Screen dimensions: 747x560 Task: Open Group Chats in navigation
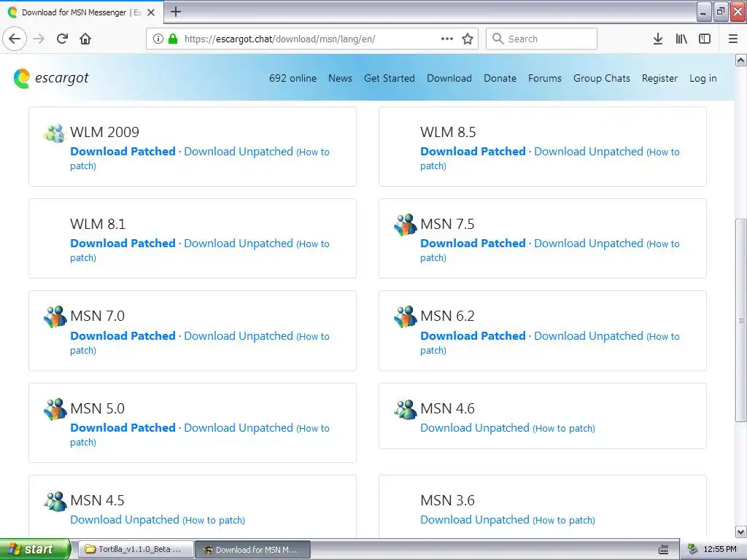tap(601, 78)
